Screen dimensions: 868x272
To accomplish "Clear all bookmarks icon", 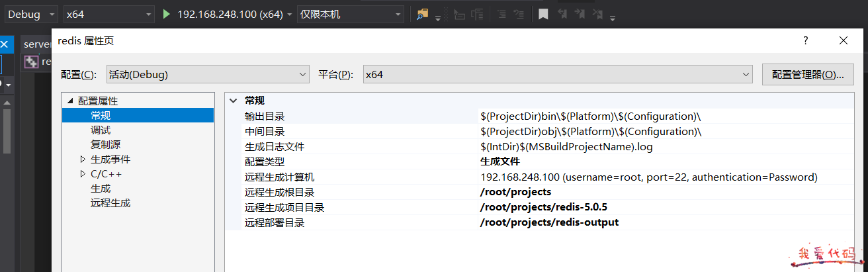I will click(598, 14).
